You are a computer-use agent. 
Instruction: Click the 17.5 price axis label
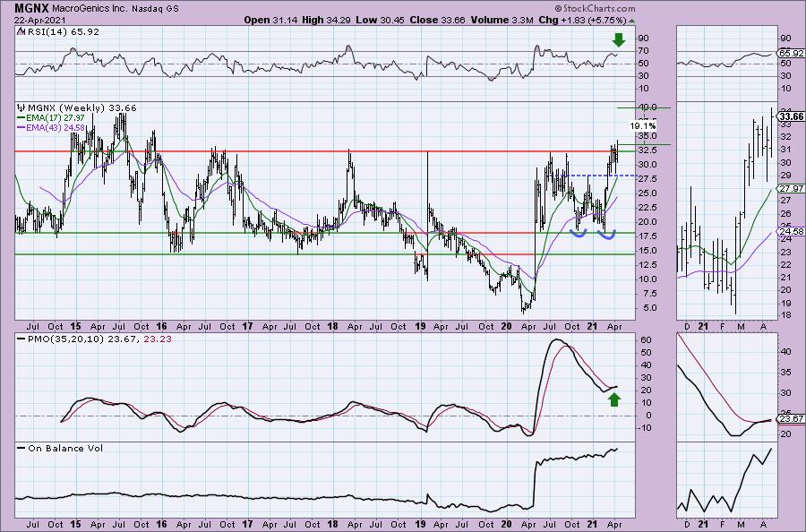point(647,236)
